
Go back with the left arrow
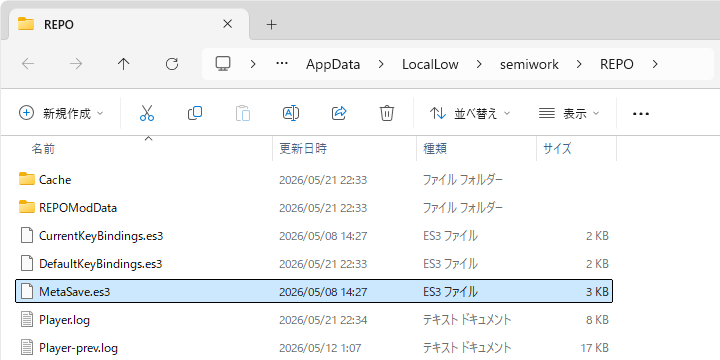coord(28,64)
